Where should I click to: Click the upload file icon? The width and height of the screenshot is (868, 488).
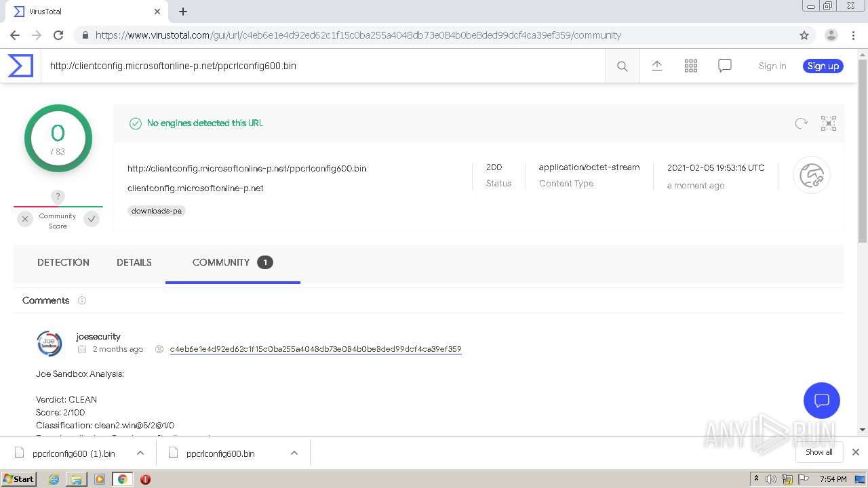click(656, 66)
